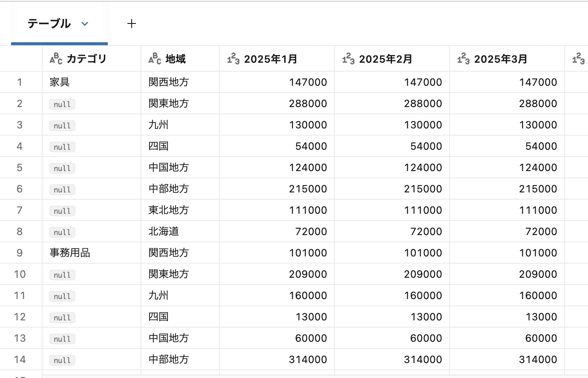Click 209000 in the 2025年1月 column
Viewport: 588px width, 378px height.
[277, 274]
